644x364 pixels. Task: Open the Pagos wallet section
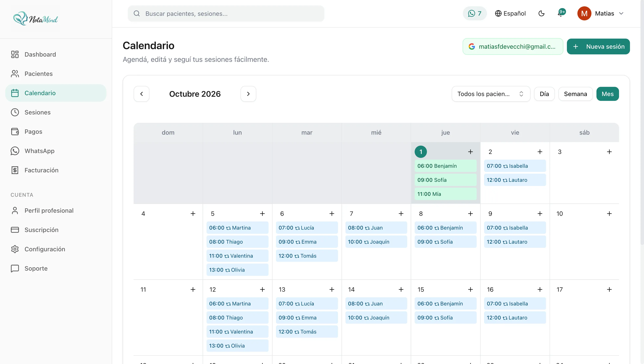click(x=56, y=131)
